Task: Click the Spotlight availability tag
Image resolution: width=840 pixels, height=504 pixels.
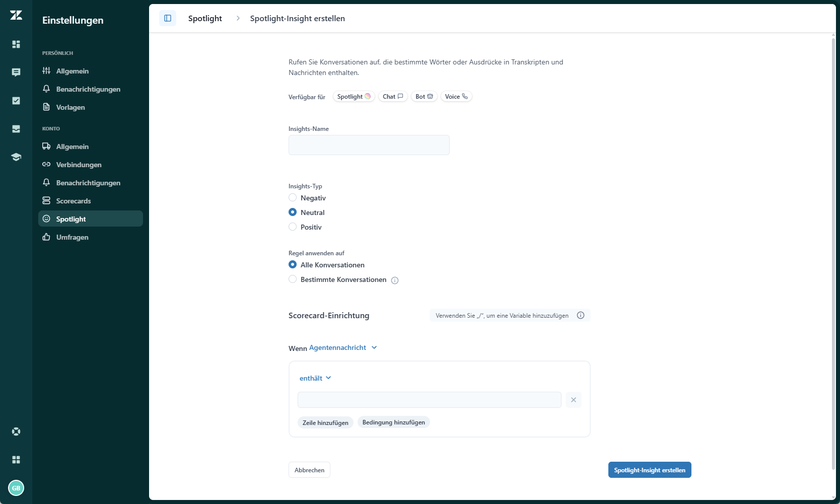Action: pyautogui.click(x=354, y=97)
